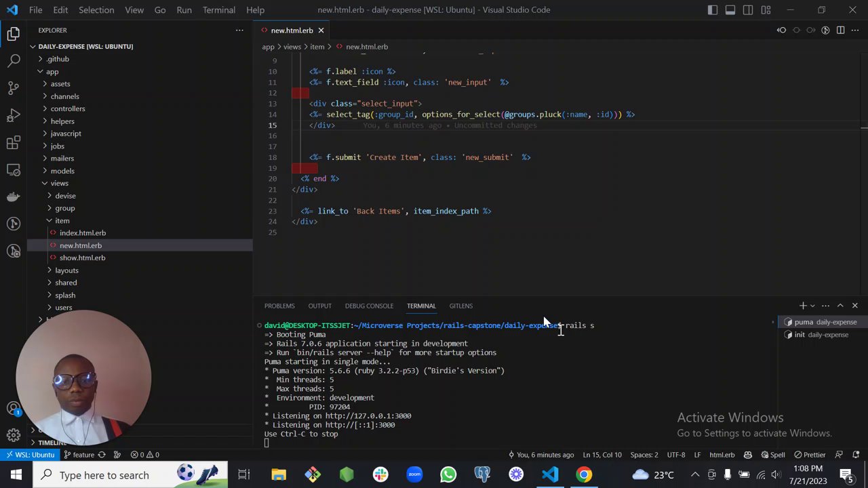Open the Extensions view

(x=14, y=142)
